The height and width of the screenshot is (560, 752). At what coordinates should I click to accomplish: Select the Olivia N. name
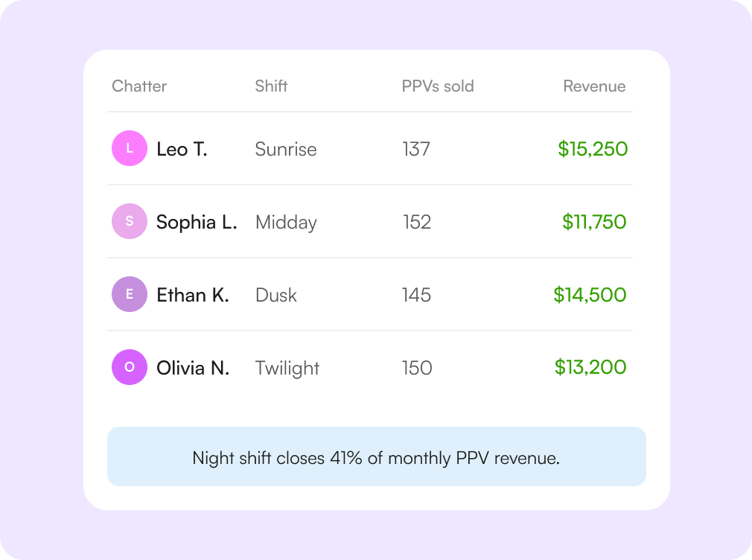193,368
